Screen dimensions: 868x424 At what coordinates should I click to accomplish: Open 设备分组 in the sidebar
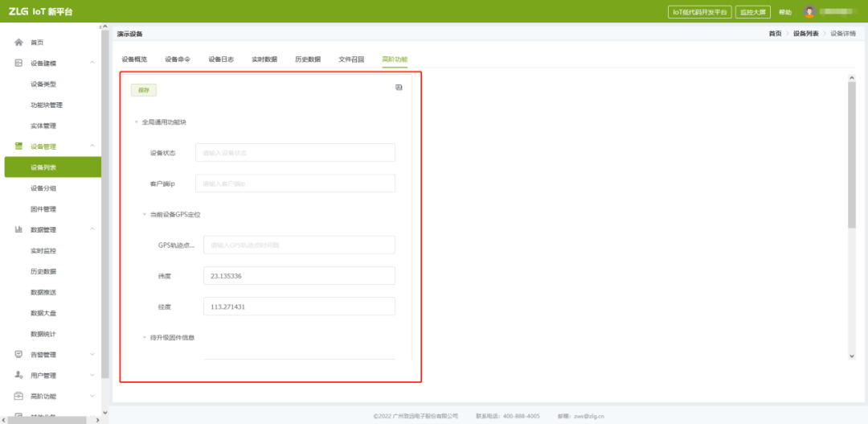click(x=43, y=188)
